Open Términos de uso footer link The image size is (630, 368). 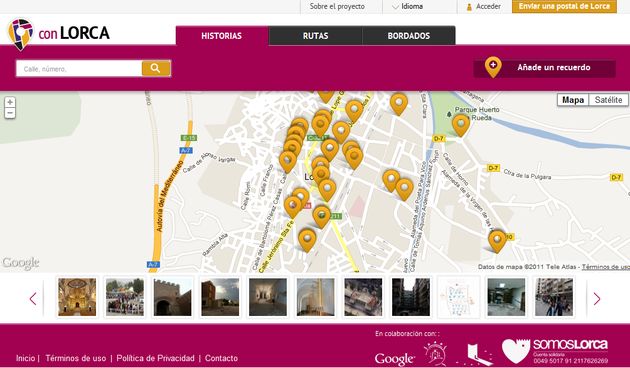[x=76, y=358]
